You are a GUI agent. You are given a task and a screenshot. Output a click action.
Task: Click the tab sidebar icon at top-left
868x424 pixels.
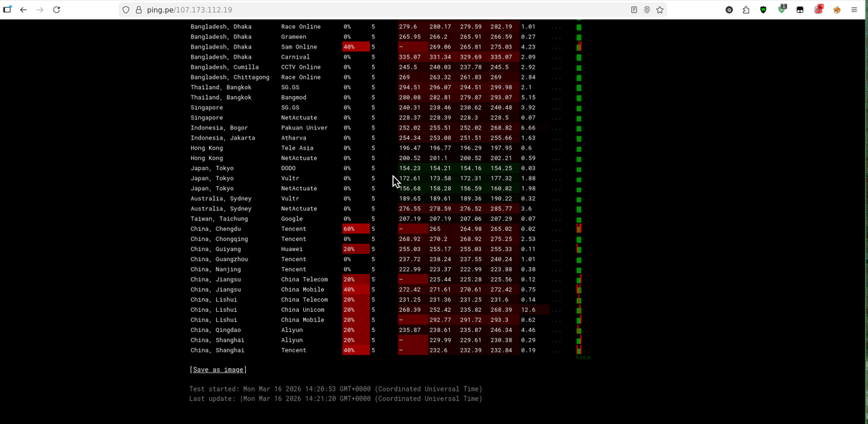[7, 10]
